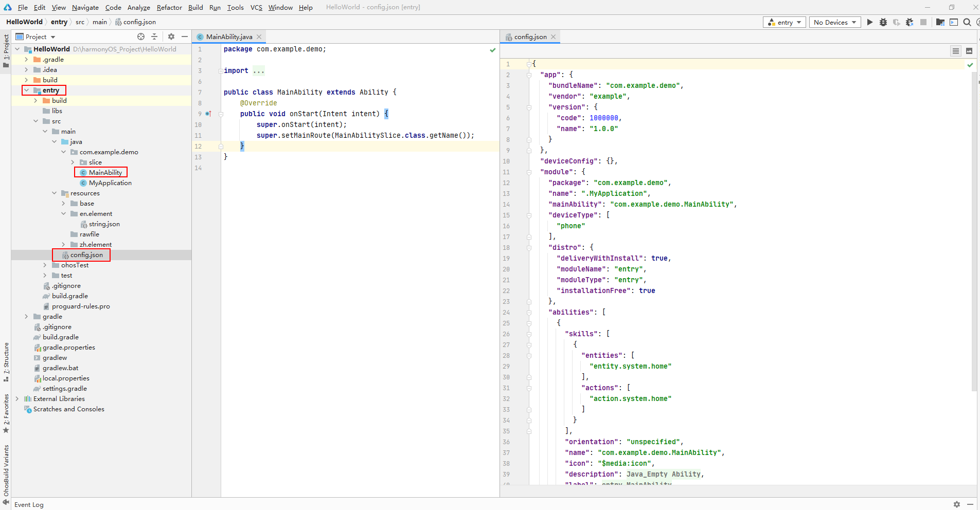
Task: Expand the .gradle folder
Action: 26,59
